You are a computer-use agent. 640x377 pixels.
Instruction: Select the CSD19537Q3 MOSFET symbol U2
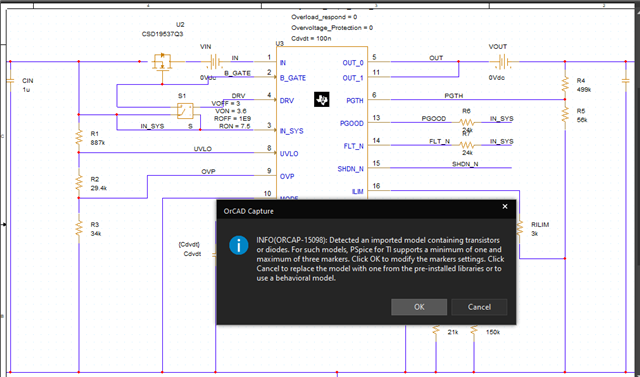coord(162,64)
